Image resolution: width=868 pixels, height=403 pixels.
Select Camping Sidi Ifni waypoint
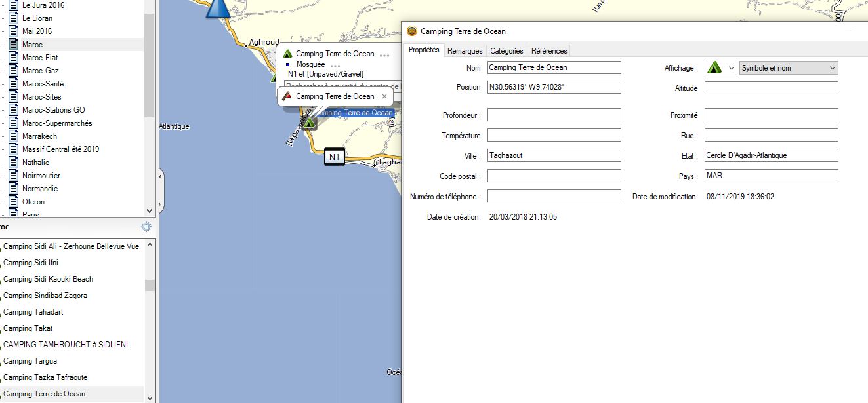coord(31,263)
